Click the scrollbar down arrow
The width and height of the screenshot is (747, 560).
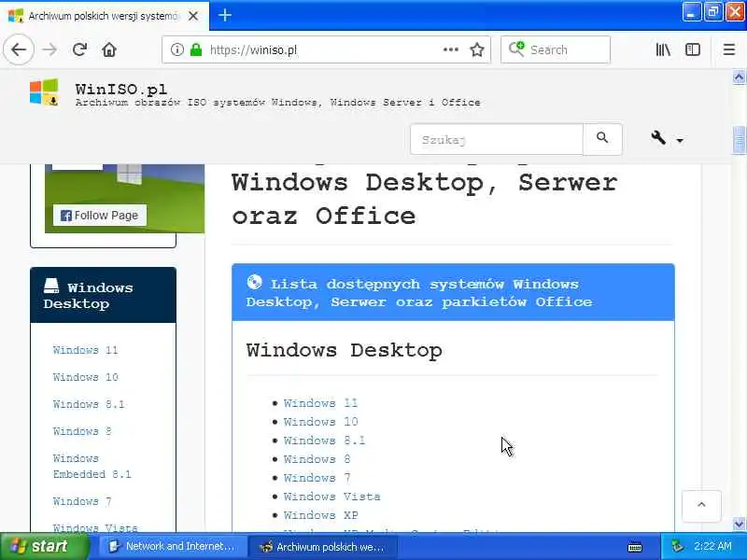tap(739, 524)
